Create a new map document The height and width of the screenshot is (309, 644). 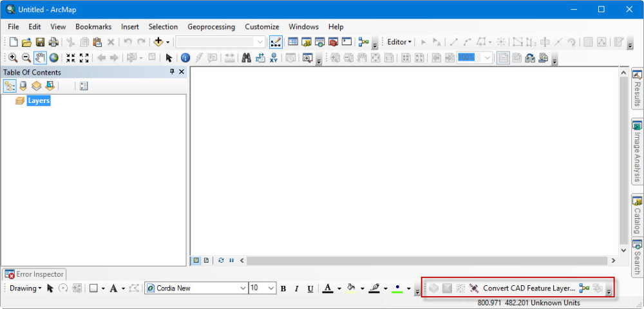pyautogui.click(x=14, y=42)
